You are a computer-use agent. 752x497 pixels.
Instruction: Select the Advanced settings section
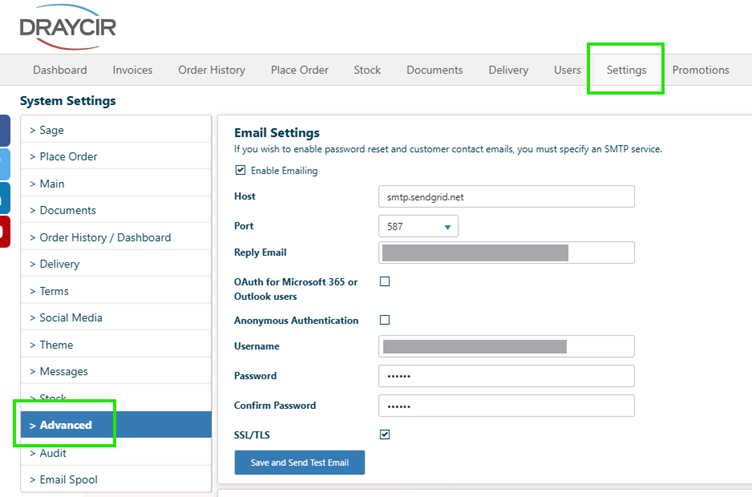click(x=116, y=425)
